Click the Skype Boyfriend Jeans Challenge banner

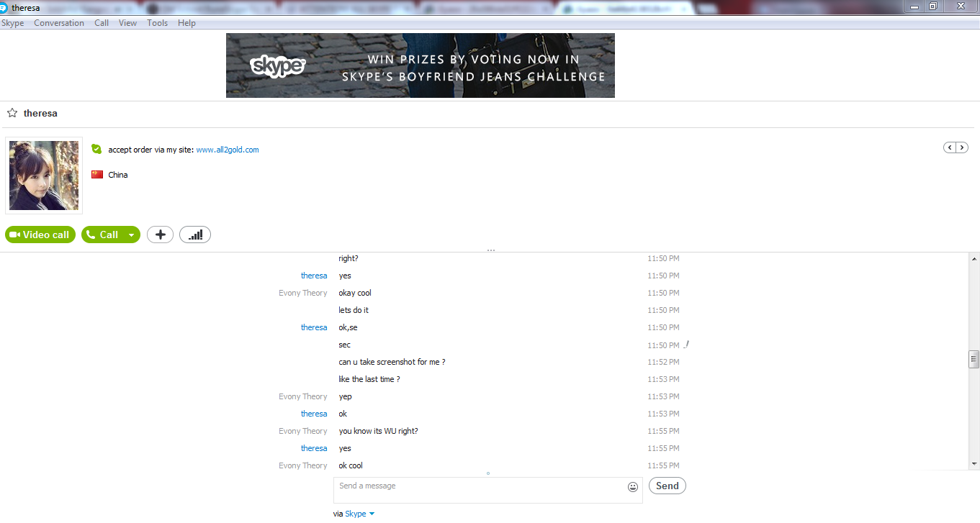click(x=421, y=65)
